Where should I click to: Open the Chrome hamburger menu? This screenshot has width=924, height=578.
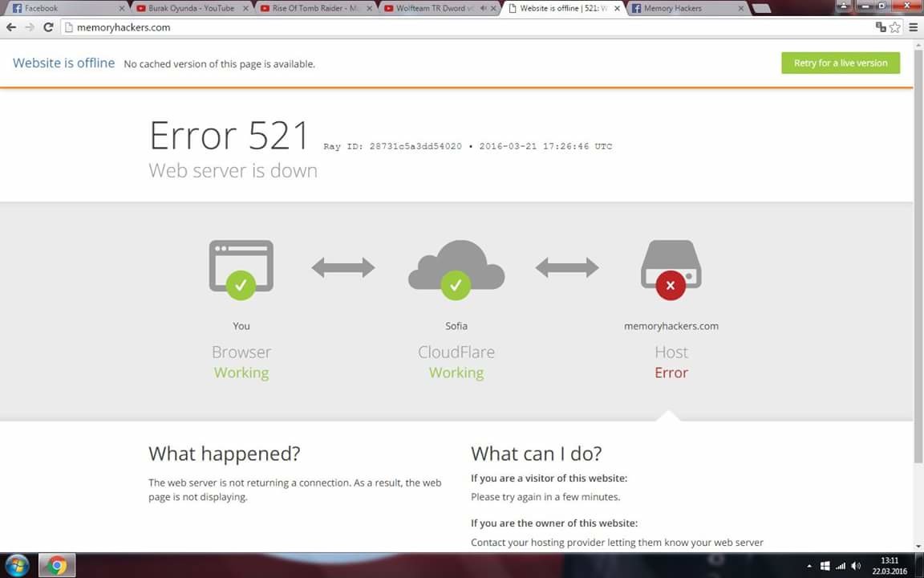pos(914,27)
